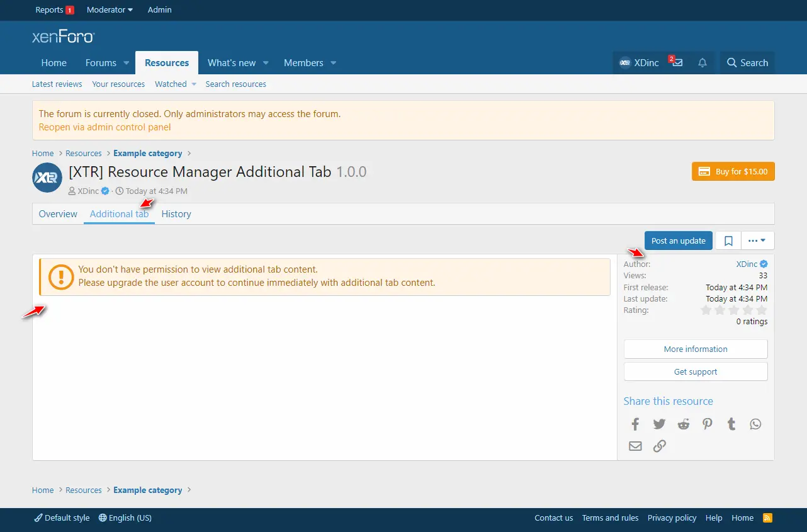Open the XDinc user account menu
Screen dimensions: 807x532
coord(639,63)
